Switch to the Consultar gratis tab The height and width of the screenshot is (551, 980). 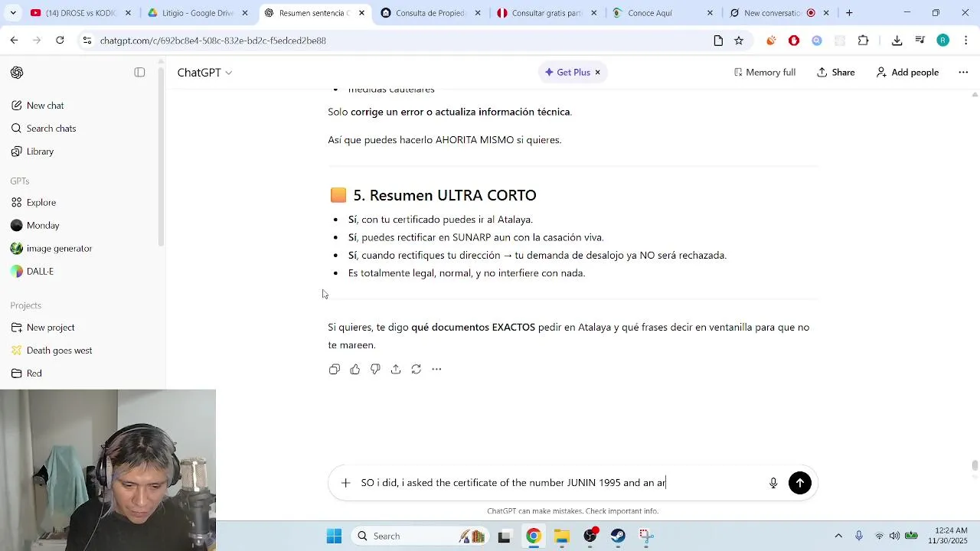(x=547, y=13)
